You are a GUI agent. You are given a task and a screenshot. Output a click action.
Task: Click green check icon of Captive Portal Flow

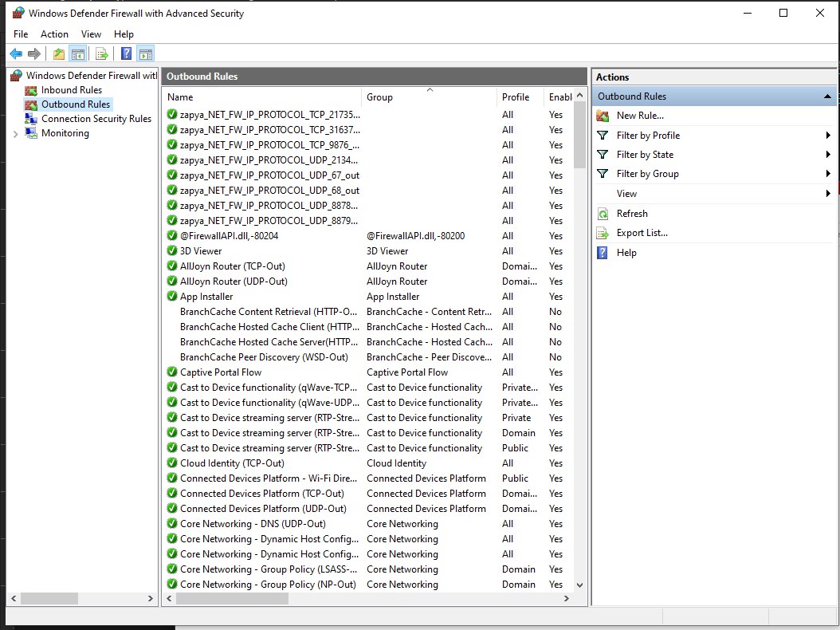point(172,372)
